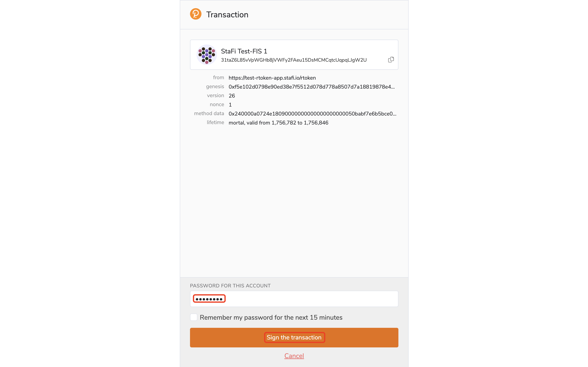This screenshot has width=588, height=367.
Task: Click the StaFi Test-FIS 1 account identicon
Action: click(x=206, y=55)
